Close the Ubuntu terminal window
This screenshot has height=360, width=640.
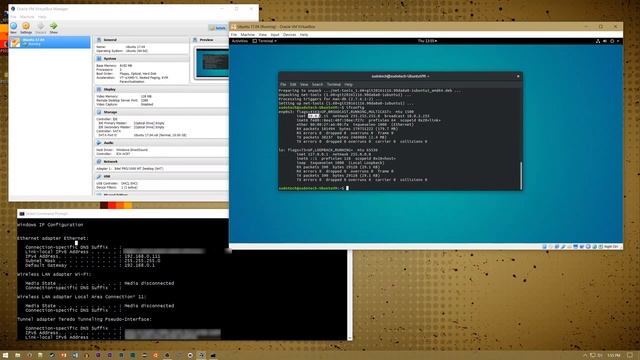coord(518,76)
